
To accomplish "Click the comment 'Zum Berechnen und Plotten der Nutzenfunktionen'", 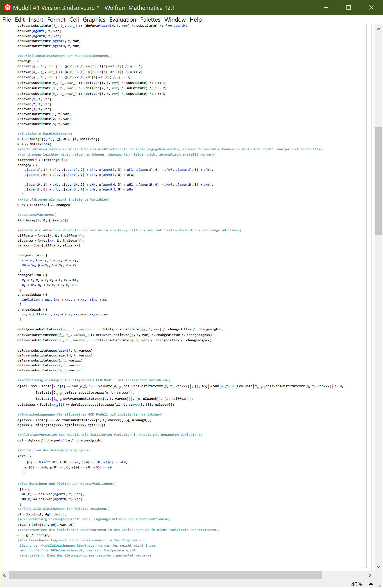I will coord(66,484).
